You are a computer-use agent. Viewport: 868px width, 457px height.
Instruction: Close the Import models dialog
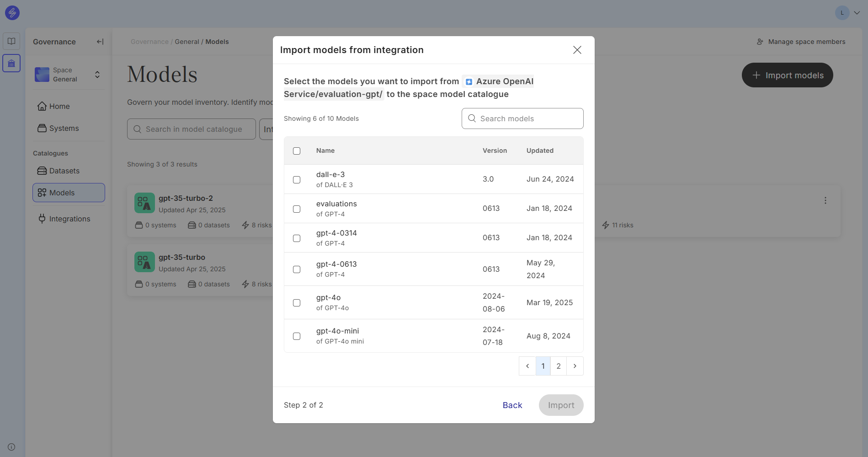pyautogui.click(x=577, y=50)
